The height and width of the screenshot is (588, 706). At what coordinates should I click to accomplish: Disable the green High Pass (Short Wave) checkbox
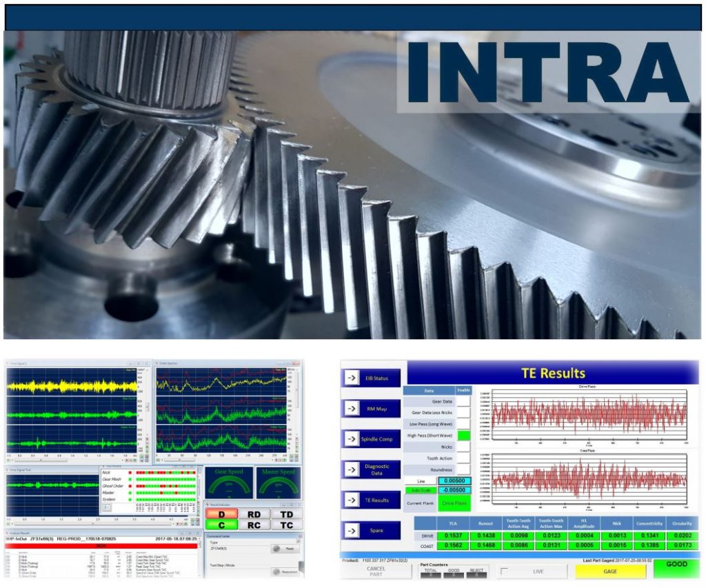463,436
